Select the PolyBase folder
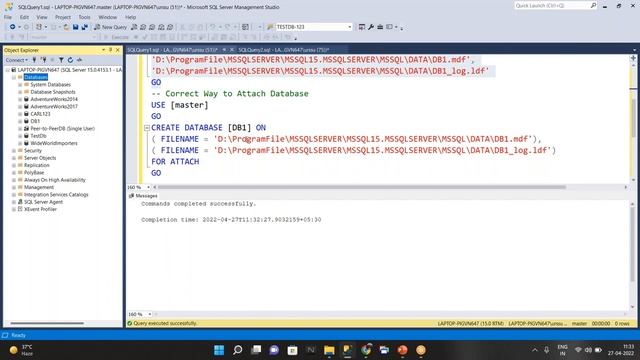This screenshot has height=360, width=640. coord(34,173)
